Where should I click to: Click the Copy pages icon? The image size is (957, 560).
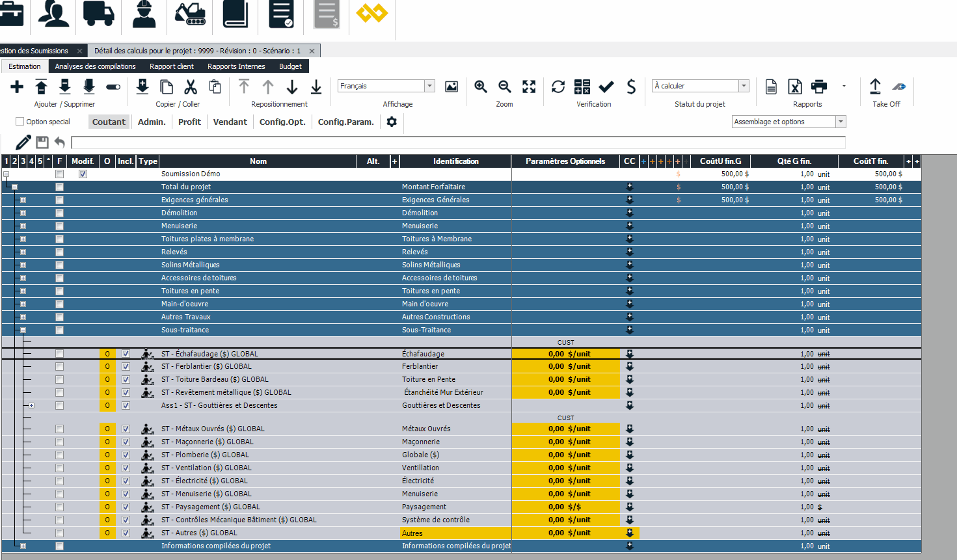point(167,87)
